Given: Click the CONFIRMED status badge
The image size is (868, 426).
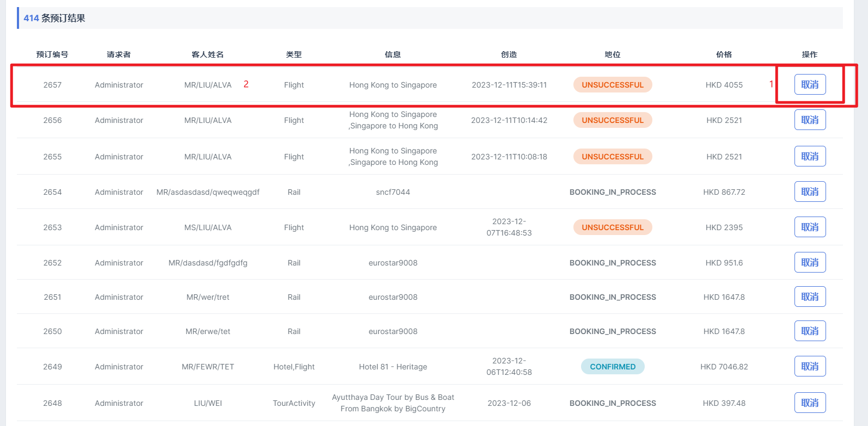Looking at the screenshot, I should 613,367.
